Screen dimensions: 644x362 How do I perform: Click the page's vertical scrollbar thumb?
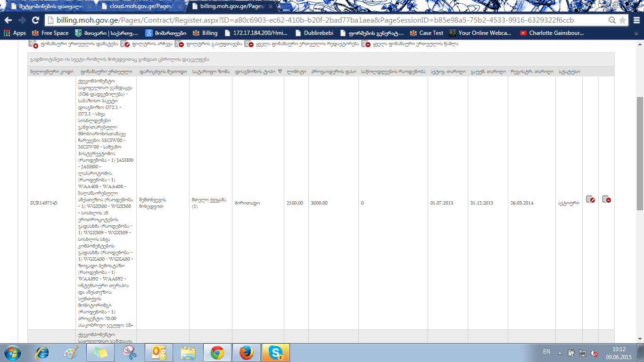pos(640,153)
